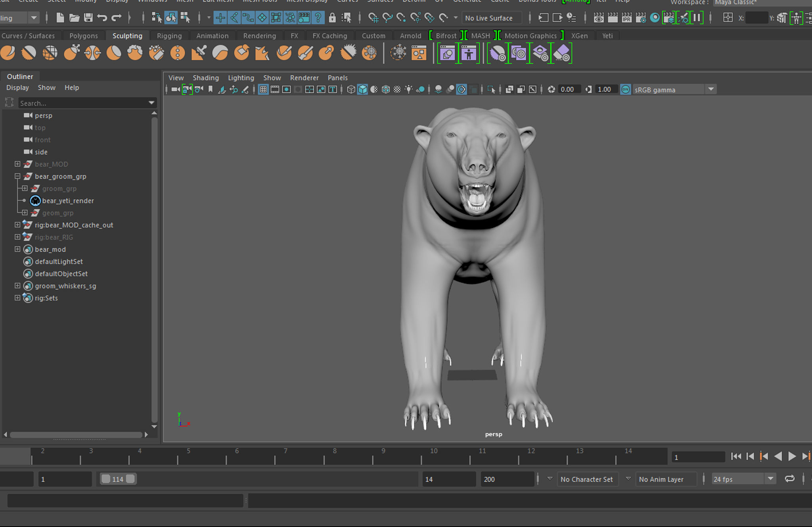
Task: Select the Knife sculpt tool
Action: (x=284, y=52)
